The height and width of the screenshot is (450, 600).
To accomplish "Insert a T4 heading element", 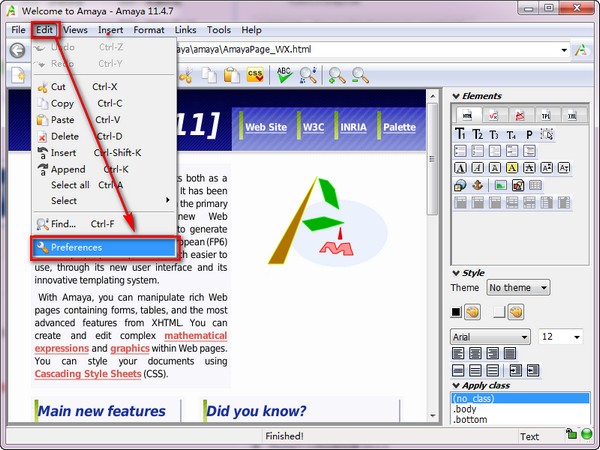I will (x=511, y=135).
